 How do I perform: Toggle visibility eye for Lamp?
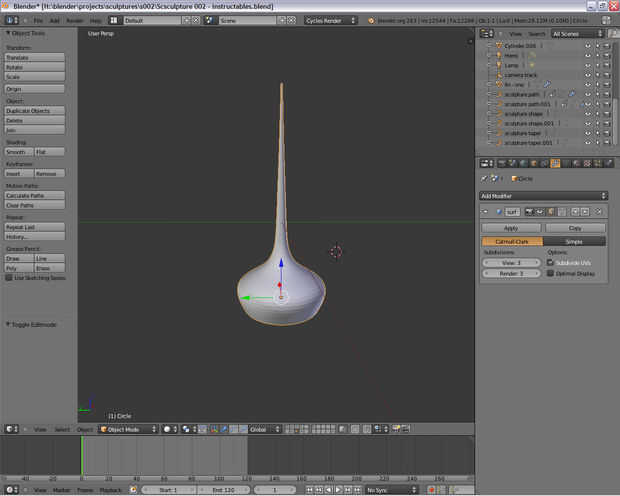tap(588, 65)
